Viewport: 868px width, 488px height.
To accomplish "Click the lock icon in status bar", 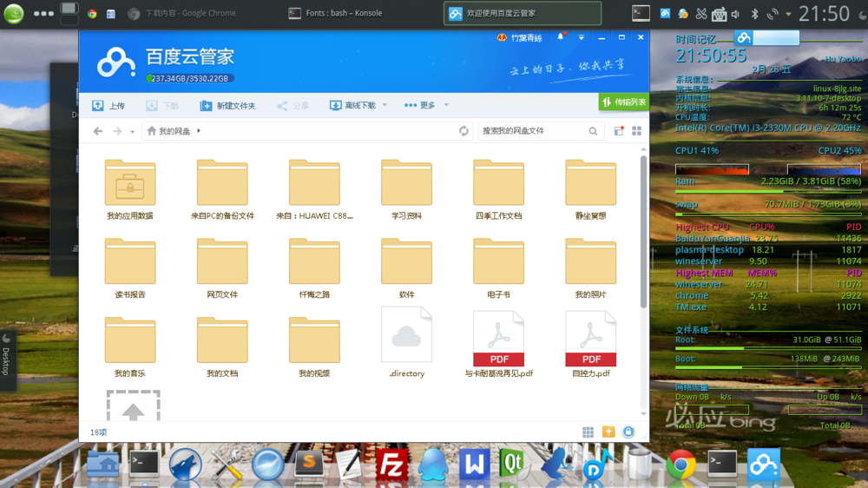I will click(x=628, y=432).
